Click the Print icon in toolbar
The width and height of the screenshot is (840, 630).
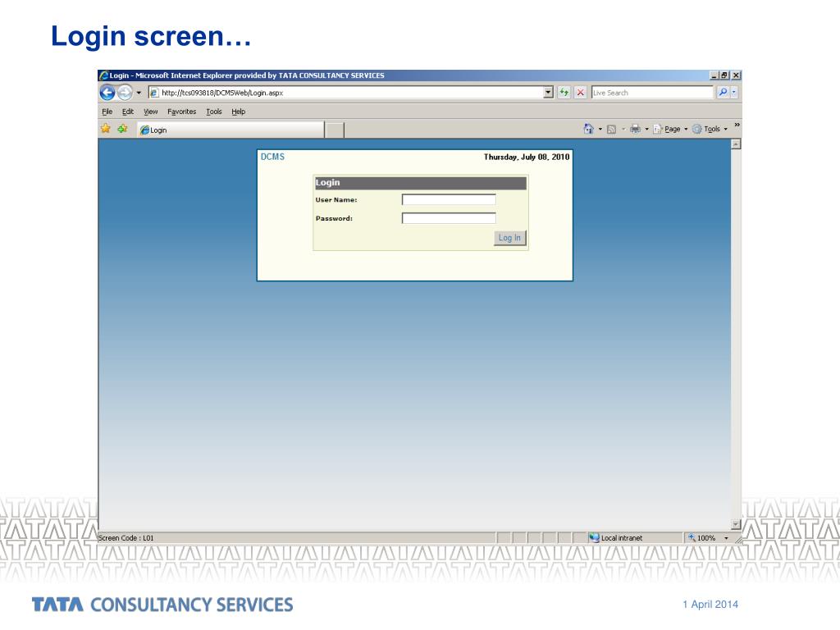click(x=636, y=129)
